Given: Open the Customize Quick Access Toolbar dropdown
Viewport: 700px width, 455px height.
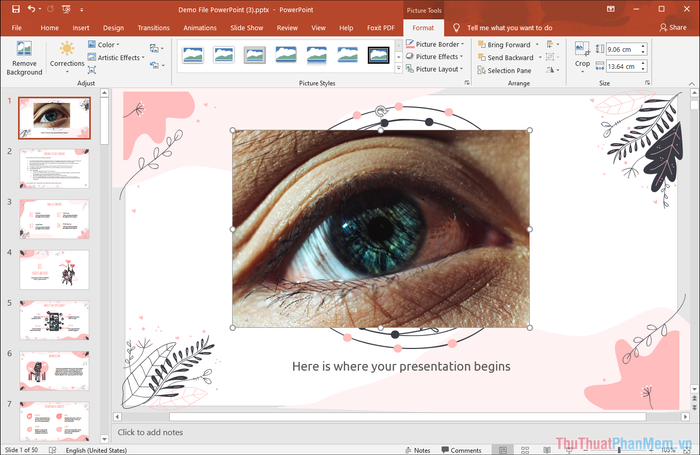Looking at the screenshot, I should point(82,9).
